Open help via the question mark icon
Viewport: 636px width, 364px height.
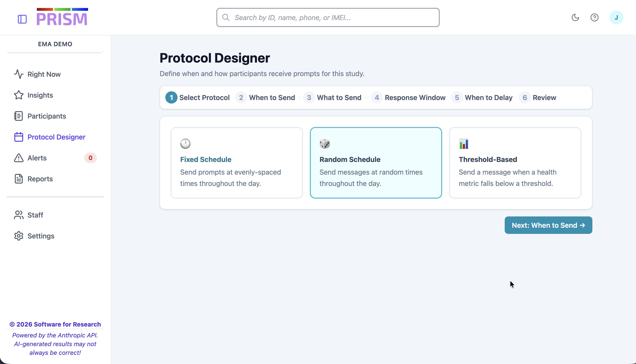(595, 17)
